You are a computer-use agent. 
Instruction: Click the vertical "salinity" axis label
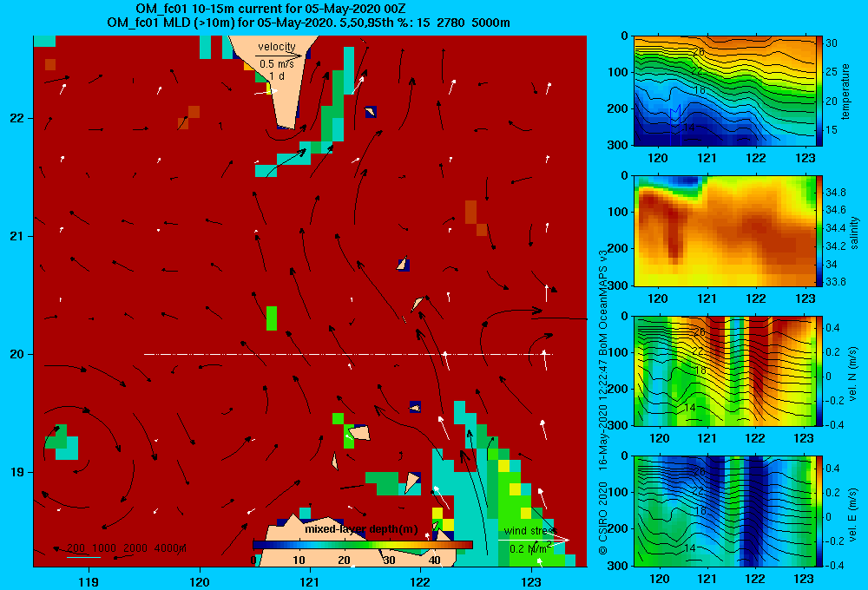click(x=854, y=233)
